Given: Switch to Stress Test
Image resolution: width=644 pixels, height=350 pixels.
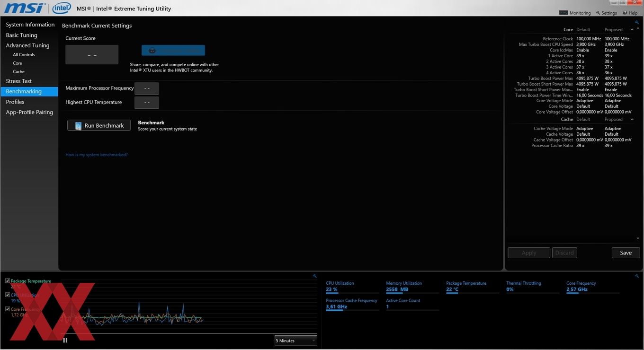Looking at the screenshot, I should coord(19,81).
